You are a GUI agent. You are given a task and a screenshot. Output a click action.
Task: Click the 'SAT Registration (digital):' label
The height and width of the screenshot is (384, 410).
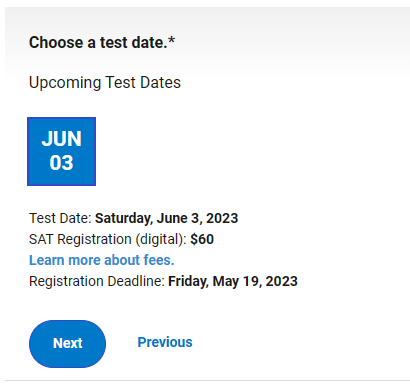coord(108,239)
